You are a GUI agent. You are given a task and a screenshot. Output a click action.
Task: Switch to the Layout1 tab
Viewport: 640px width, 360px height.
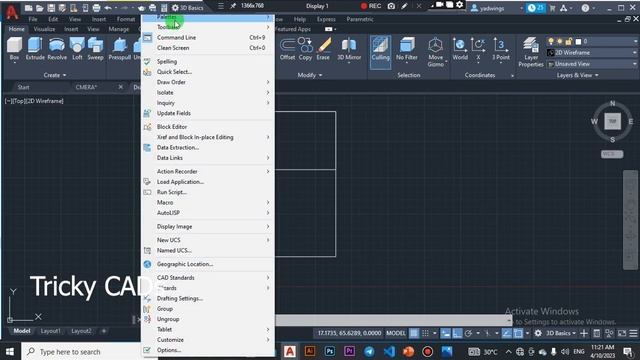(51, 331)
